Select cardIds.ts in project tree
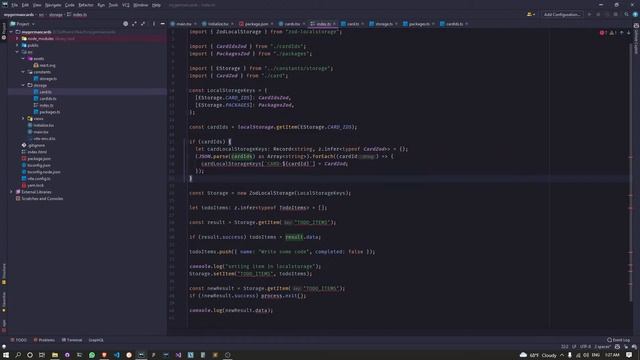Image resolution: width=640 pixels, height=360 pixels. pyautogui.click(x=45, y=98)
